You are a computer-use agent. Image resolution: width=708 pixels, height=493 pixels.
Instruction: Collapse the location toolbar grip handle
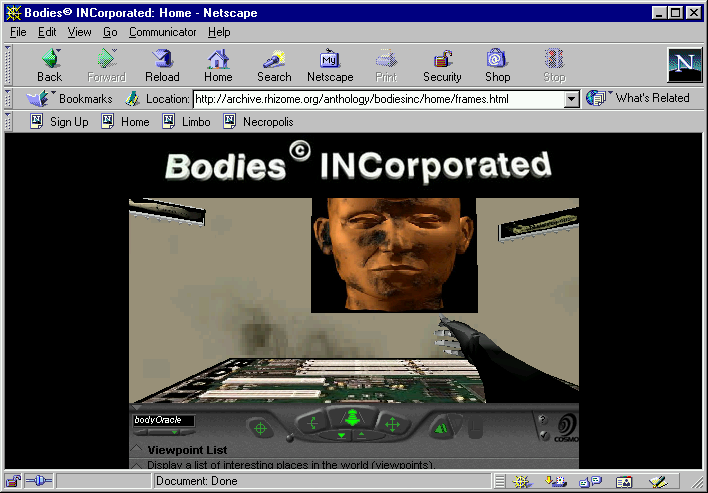8,98
